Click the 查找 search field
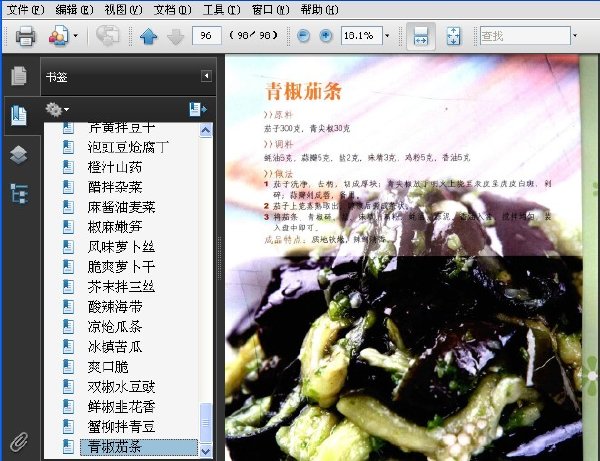The height and width of the screenshot is (461, 600). coord(525,36)
